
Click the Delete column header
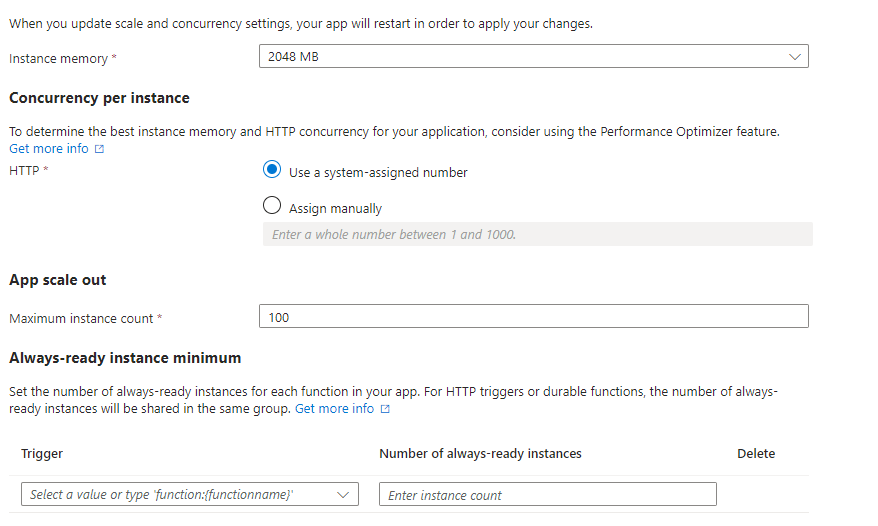tap(756, 453)
